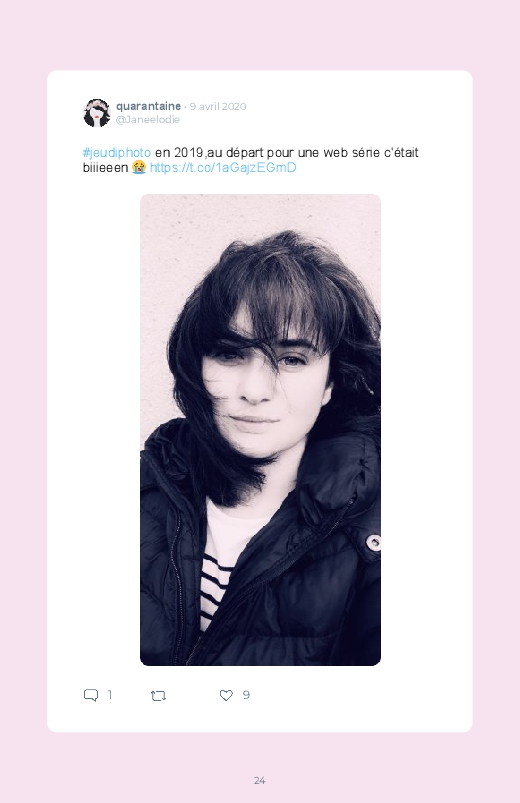Screen dimensions: 520x803
Task: Click the like count number 9
Action: point(246,694)
